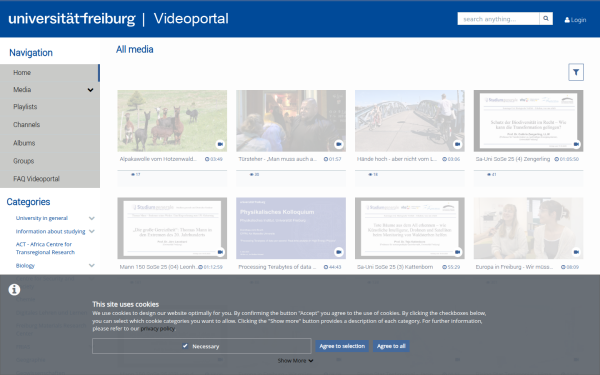Click the camera icon on the Türsteher thumbnail
The image size is (600, 375).
pyautogui.click(x=339, y=144)
